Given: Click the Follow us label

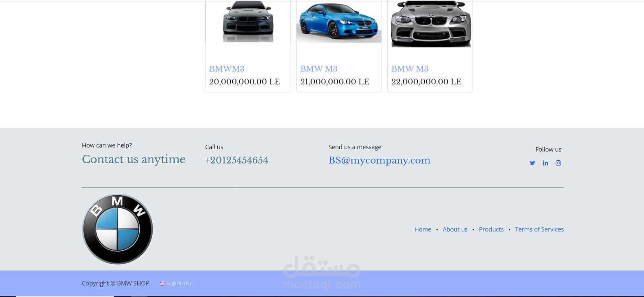Looking at the screenshot, I should (548, 149).
